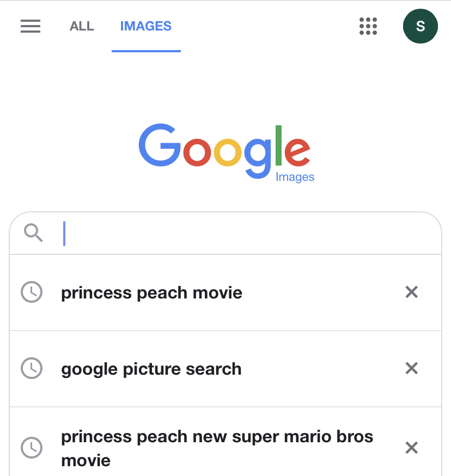Click the small blue 'Images' label under logo

tap(295, 177)
